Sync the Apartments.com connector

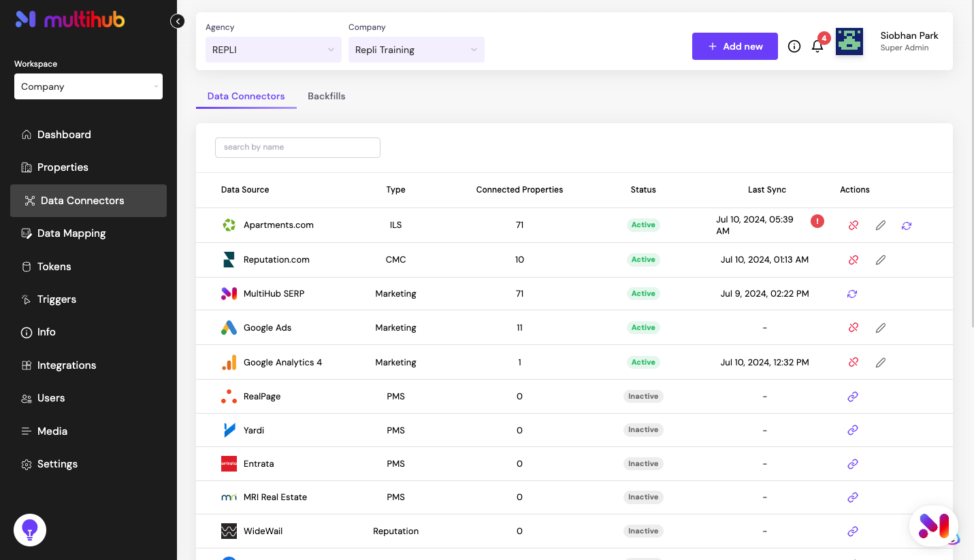pos(907,225)
